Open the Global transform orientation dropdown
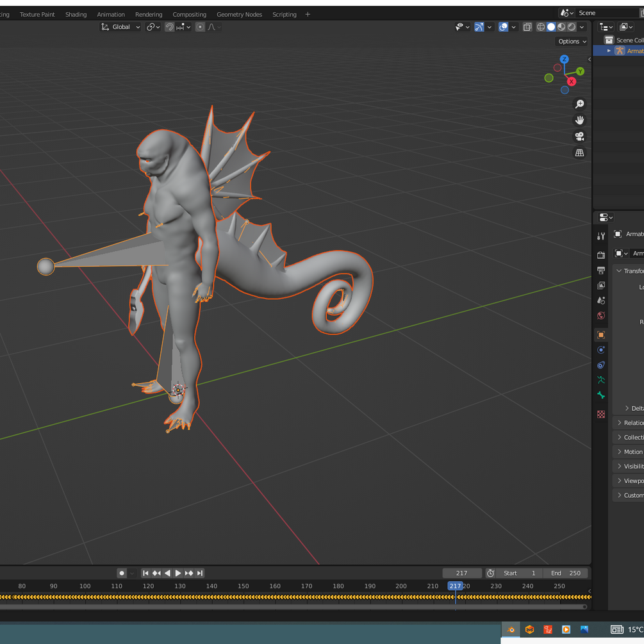The image size is (644, 644). tap(120, 27)
